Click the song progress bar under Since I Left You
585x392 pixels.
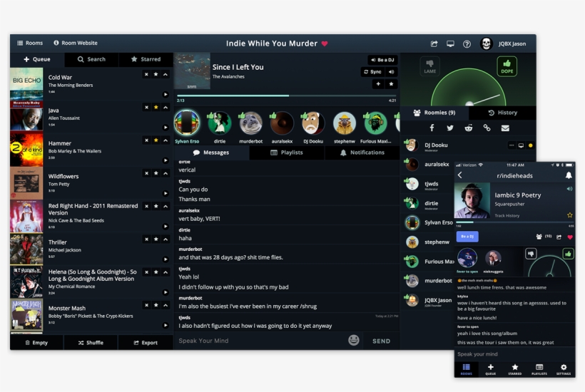click(285, 96)
